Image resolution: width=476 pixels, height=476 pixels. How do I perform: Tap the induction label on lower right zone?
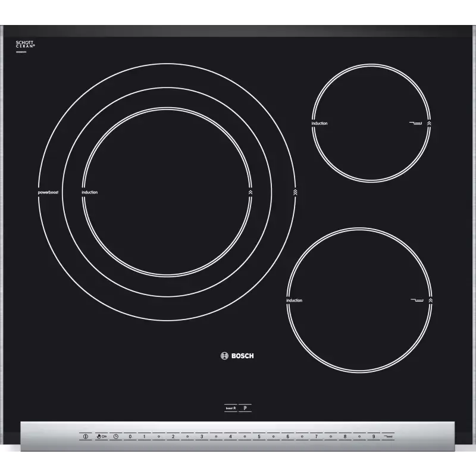coord(295,300)
